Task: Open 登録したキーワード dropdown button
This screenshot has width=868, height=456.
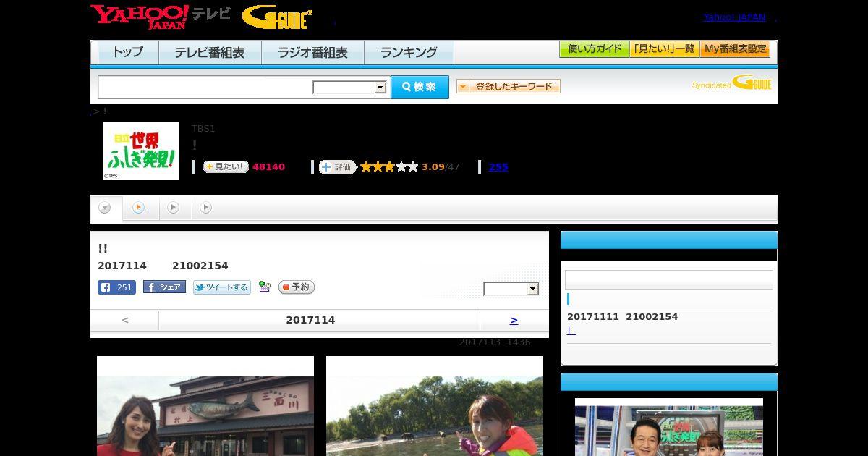Action: pyautogui.click(x=509, y=86)
